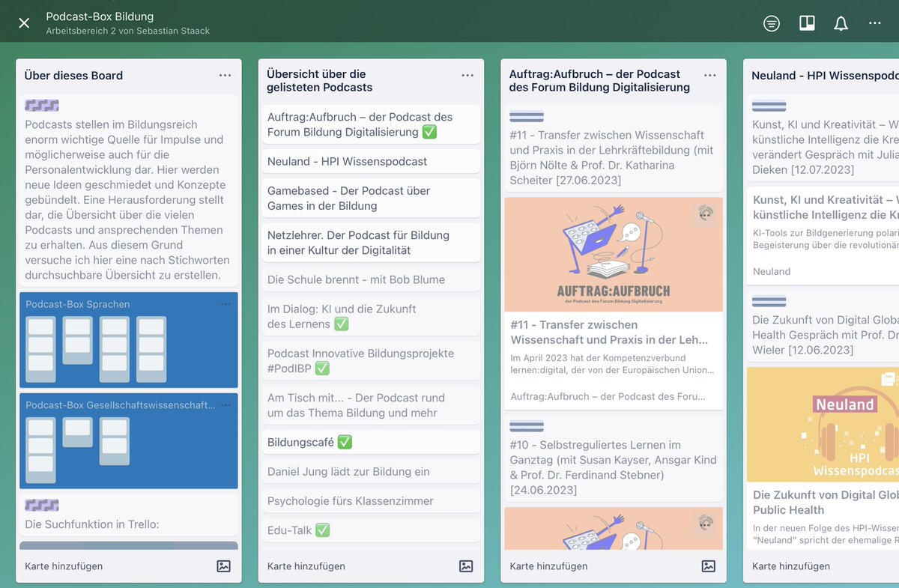This screenshot has width=899, height=588.
Task: Open menu of Podcast-Box Sprachen board card
Action: click(226, 304)
